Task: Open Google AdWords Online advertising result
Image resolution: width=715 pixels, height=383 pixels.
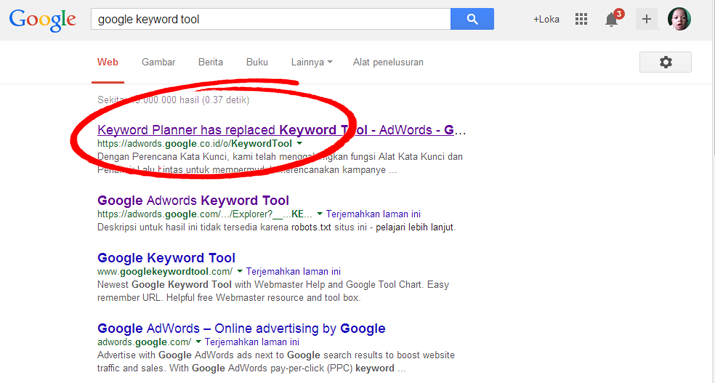Action: 241,328
